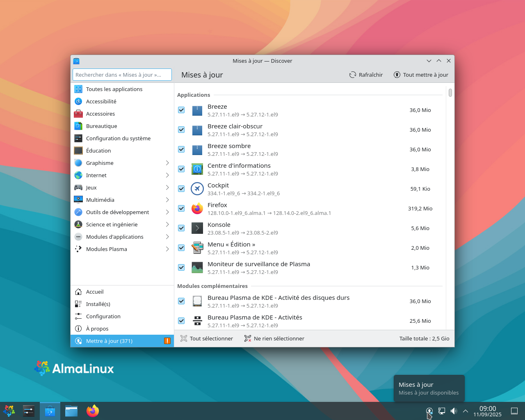
Task: Uncheck the Cockpit update checkbox
Action: tap(181, 189)
